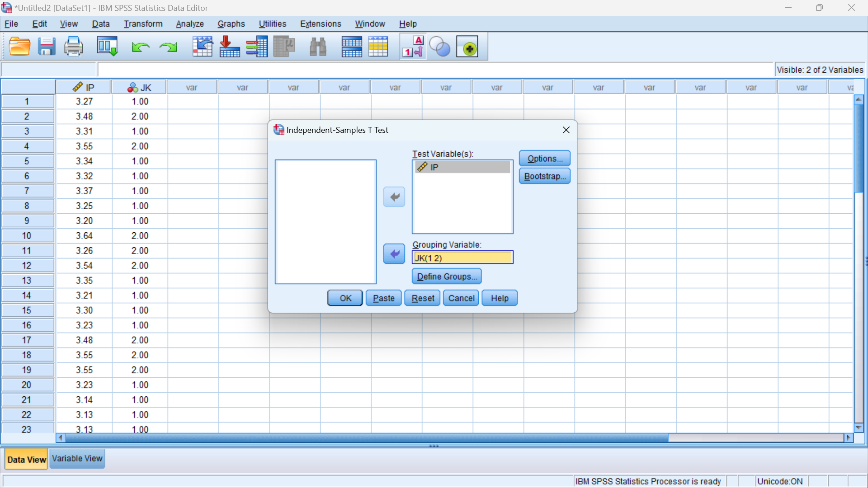Viewport: 868px width, 488px height.
Task: Click the Open data document folder icon
Action: (20, 47)
